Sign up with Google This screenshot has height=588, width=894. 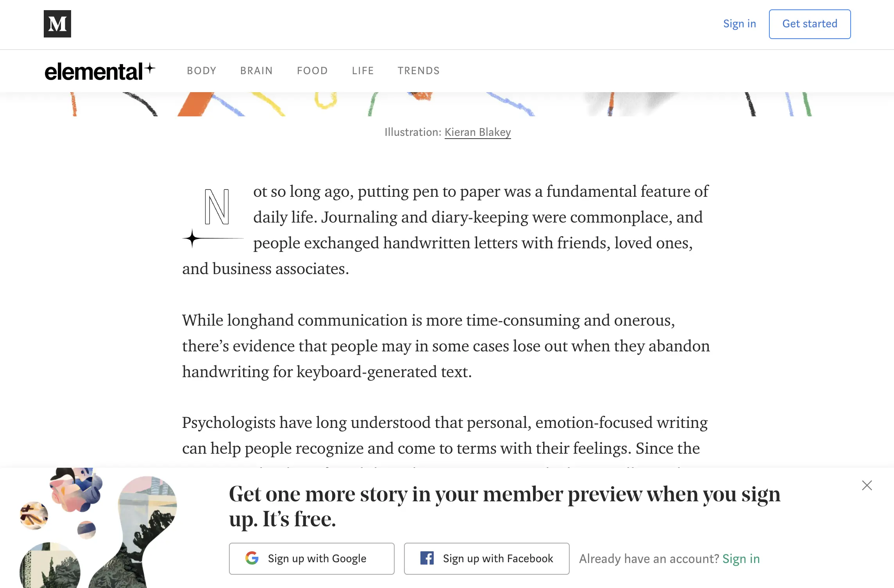tap(311, 558)
